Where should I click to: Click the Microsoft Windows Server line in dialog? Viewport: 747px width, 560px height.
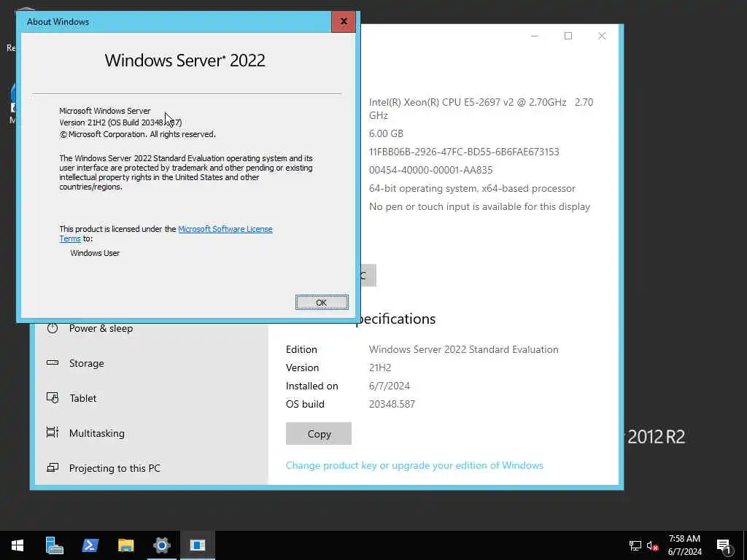pyautogui.click(x=105, y=111)
